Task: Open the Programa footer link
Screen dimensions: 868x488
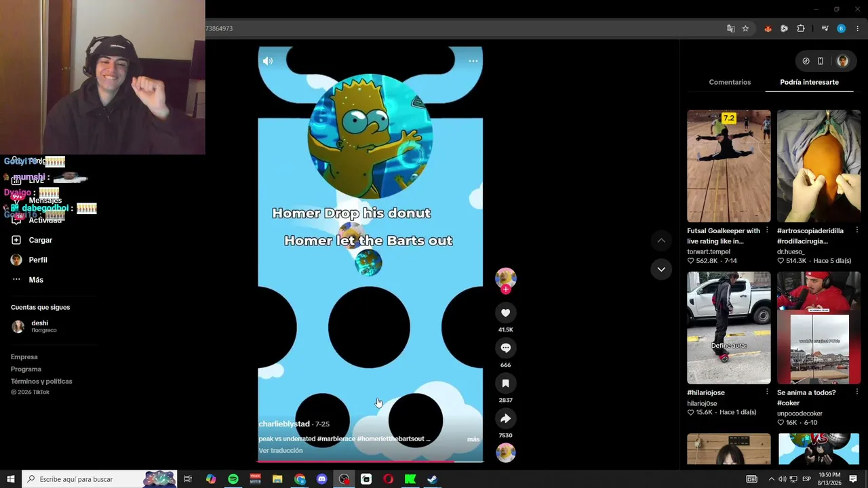Action: click(26, 369)
